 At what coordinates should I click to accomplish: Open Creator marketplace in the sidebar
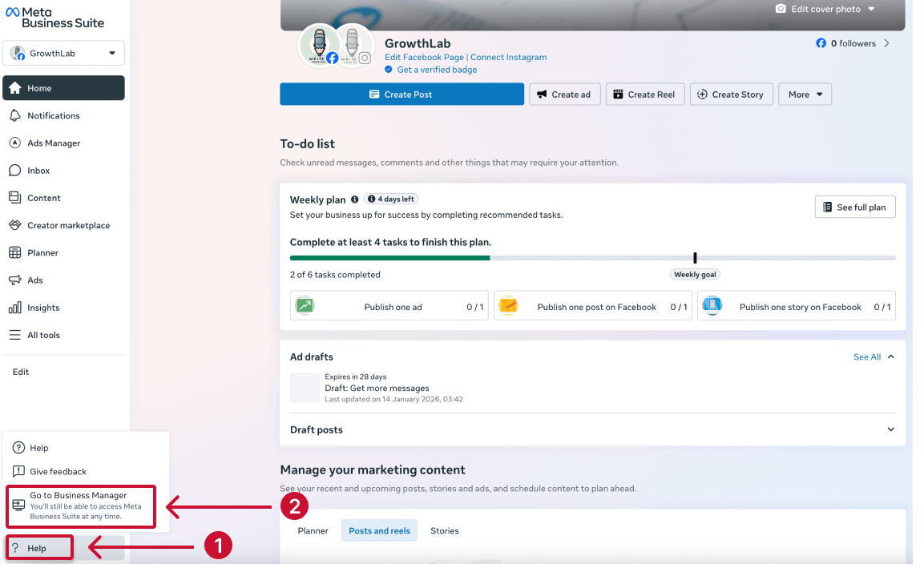[x=63, y=225]
